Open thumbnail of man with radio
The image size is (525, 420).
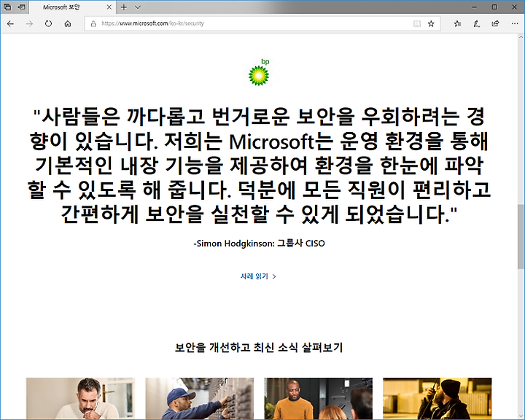pyautogui.click(x=437, y=399)
